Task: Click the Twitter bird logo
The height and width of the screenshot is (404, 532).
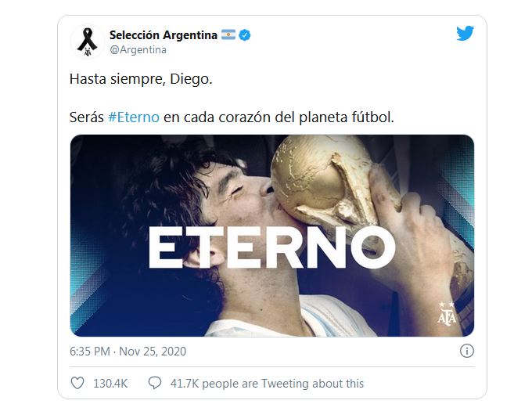Action: click(465, 33)
